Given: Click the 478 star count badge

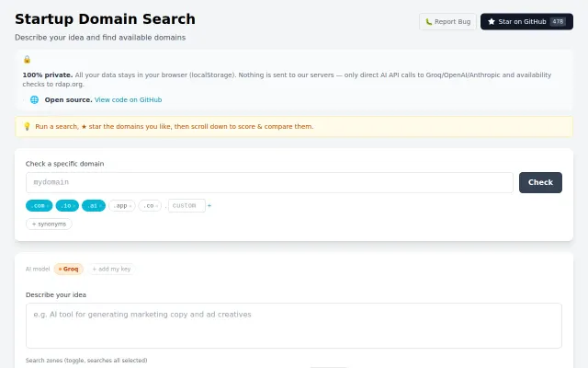Looking at the screenshot, I should 558,22.
